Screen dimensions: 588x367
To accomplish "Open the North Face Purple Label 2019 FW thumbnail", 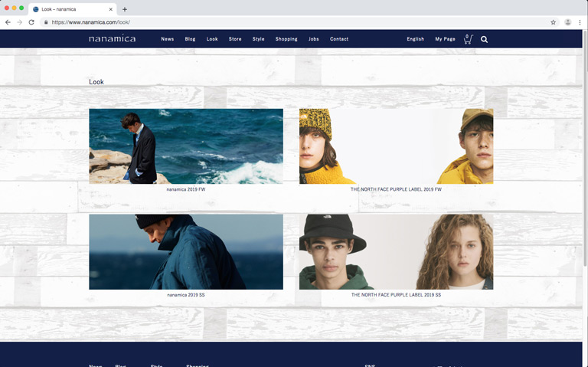I will [x=396, y=146].
